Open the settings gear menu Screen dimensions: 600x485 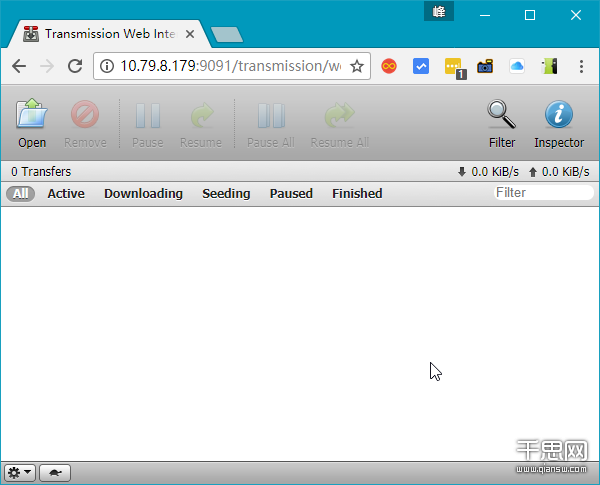20,473
